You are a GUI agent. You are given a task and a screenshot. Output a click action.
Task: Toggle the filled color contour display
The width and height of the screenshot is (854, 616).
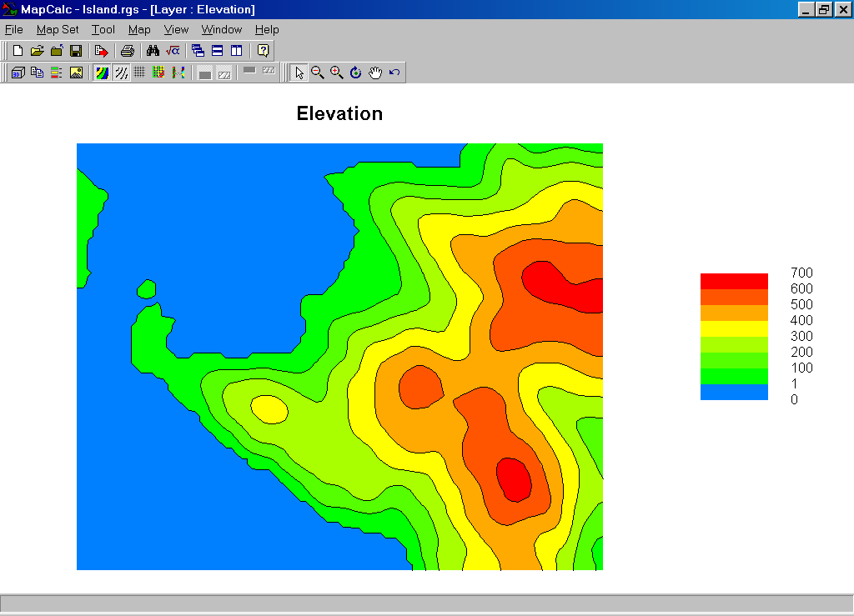pyautogui.click(x=102, y=73)
